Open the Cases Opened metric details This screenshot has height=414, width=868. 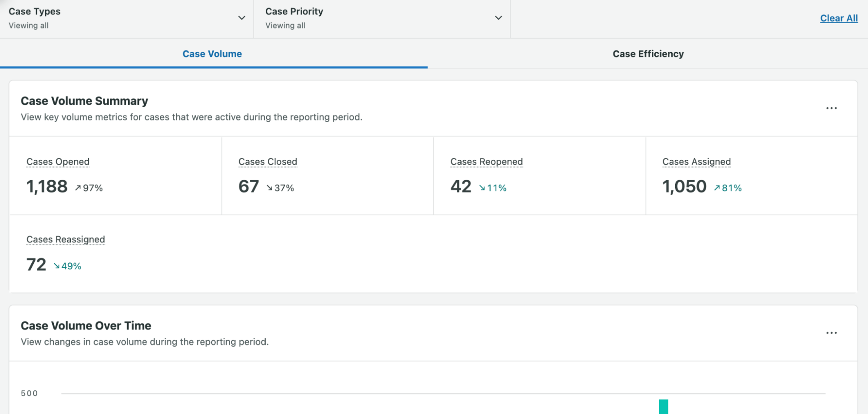tap(58, 161)
